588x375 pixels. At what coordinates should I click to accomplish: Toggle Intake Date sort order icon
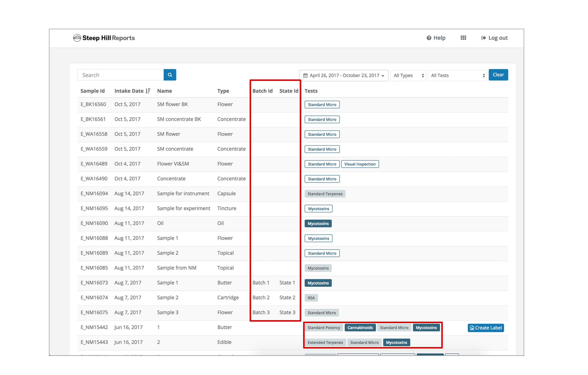pos(148,91)
